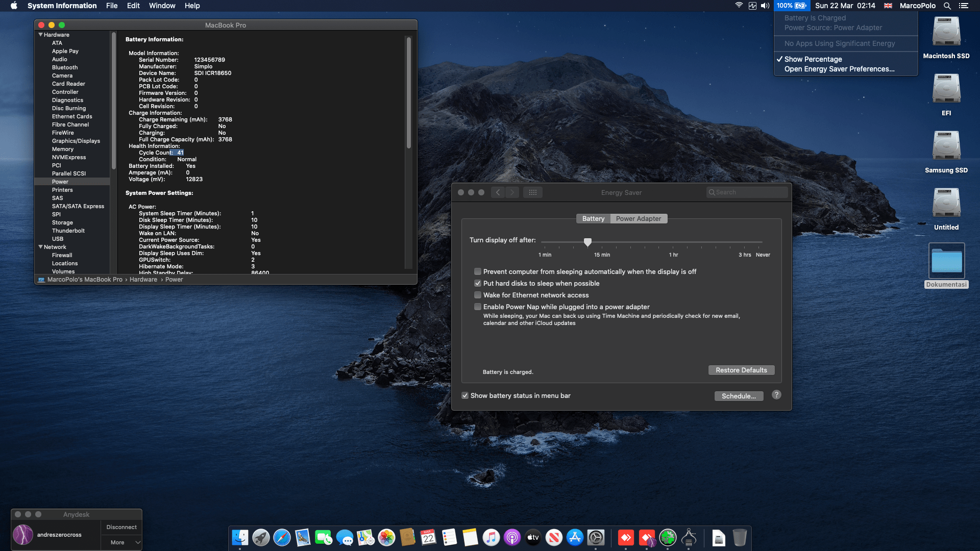Open App Store from the Dock
The image size is (980, 551).
click(x=575, y=537)
